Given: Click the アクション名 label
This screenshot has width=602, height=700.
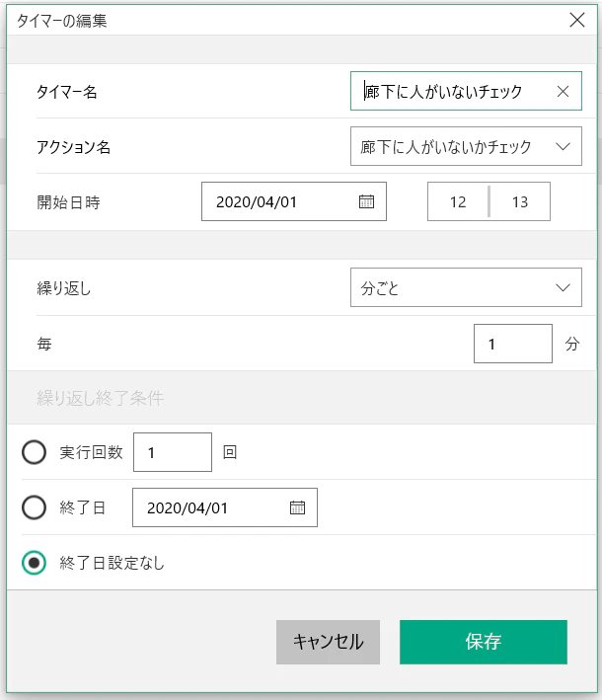Looking at the screenshot, I should pyautogui.click(x=74, y=147).
